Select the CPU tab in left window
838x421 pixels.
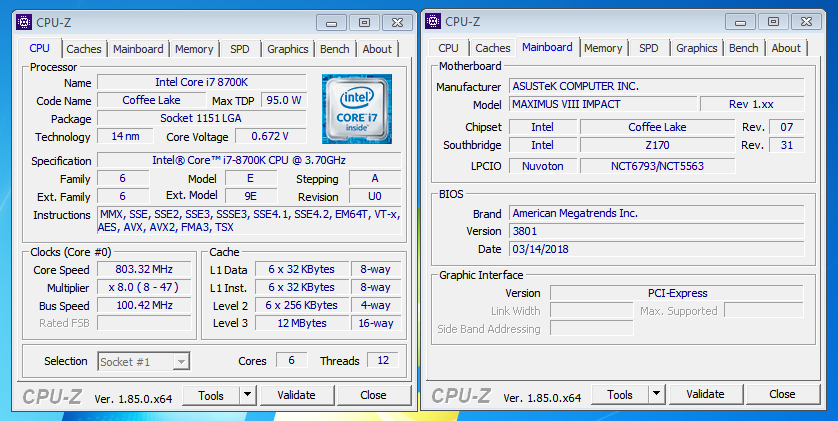(x=40, y=48)
